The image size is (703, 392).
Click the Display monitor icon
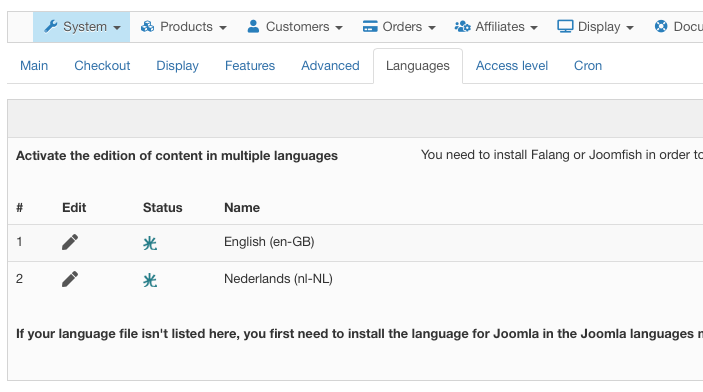[565, 26]
